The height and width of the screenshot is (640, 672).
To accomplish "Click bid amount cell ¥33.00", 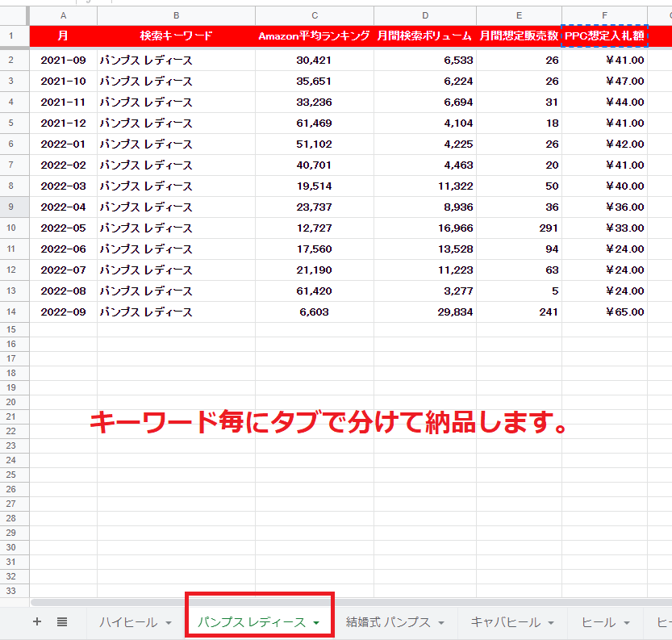I will (x=605, y=228).
